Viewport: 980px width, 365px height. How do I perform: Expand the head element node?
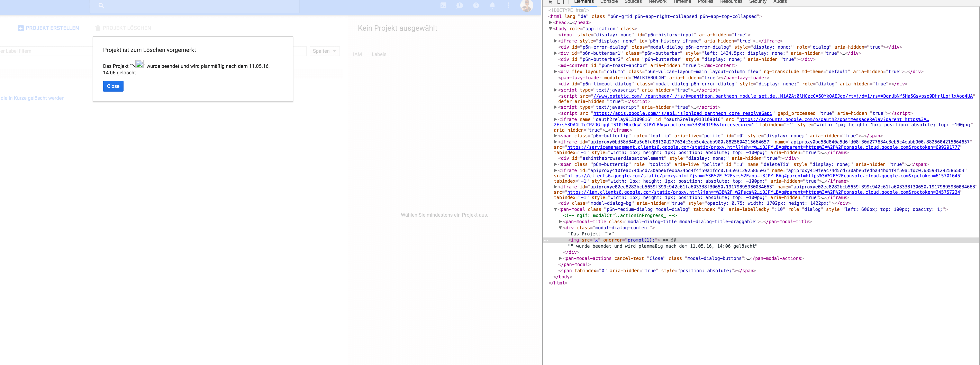(551, 22)
